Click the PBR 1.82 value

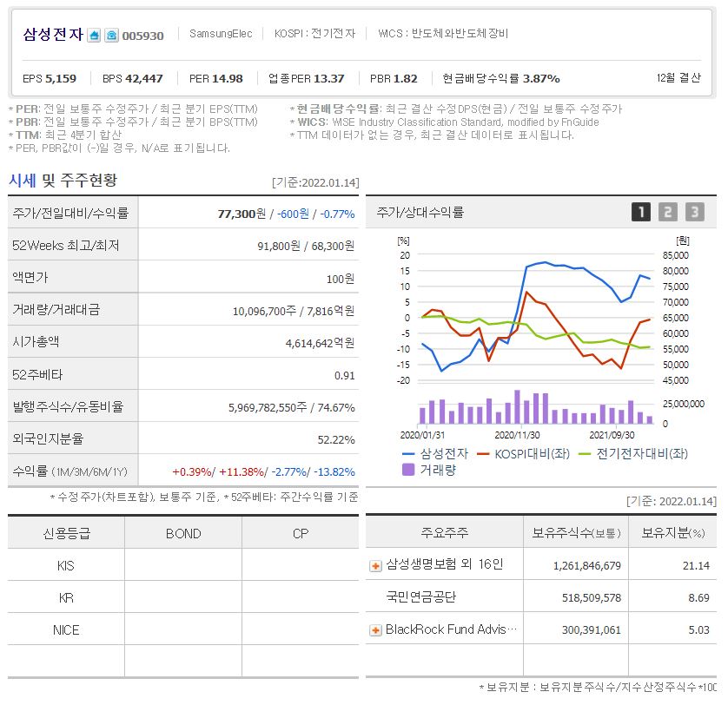(x=394, y=78)
